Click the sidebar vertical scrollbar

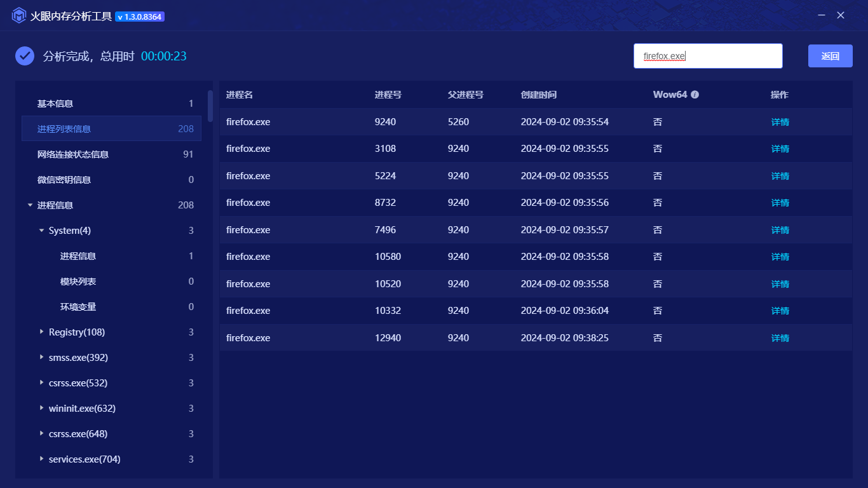210,105
